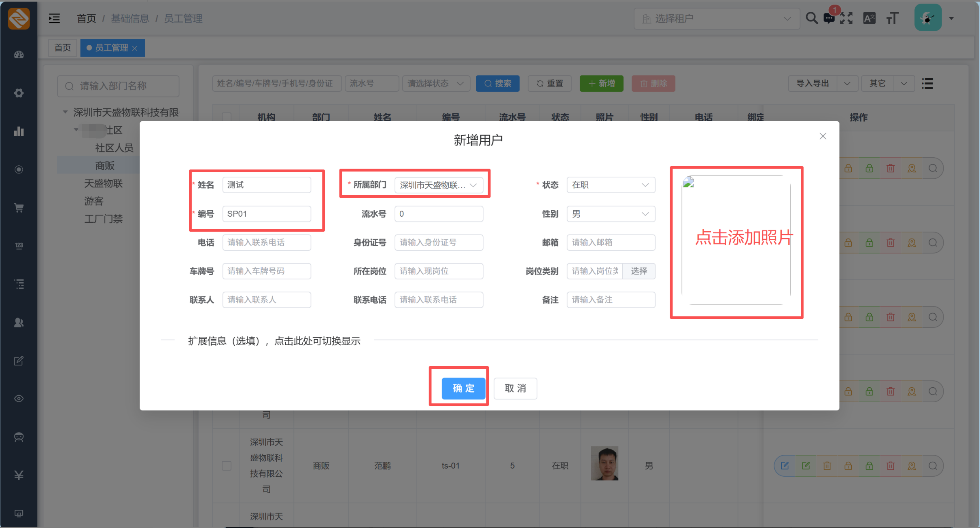Open the messages notification icon
Image resolution: width=980 pixels, height=528 pixels.
pos(829,19)
